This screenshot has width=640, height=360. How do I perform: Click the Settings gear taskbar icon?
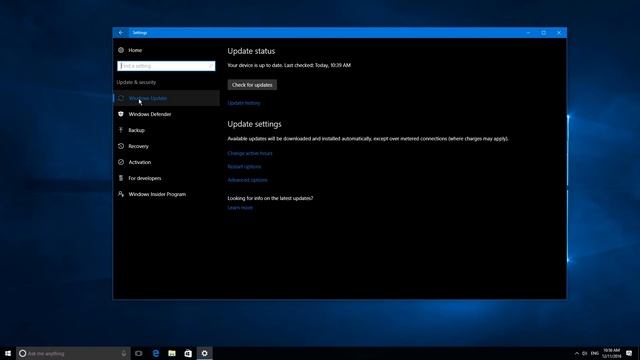point(204,353)
